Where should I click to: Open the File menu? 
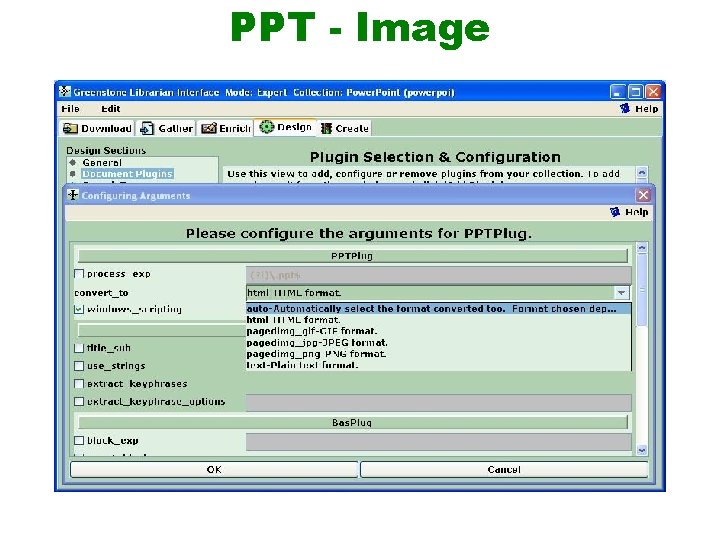point(70,109)
